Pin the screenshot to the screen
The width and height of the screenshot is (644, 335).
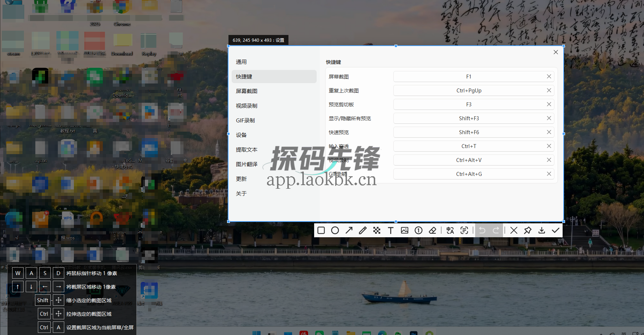pyautogui.click(x=528, y=230)
